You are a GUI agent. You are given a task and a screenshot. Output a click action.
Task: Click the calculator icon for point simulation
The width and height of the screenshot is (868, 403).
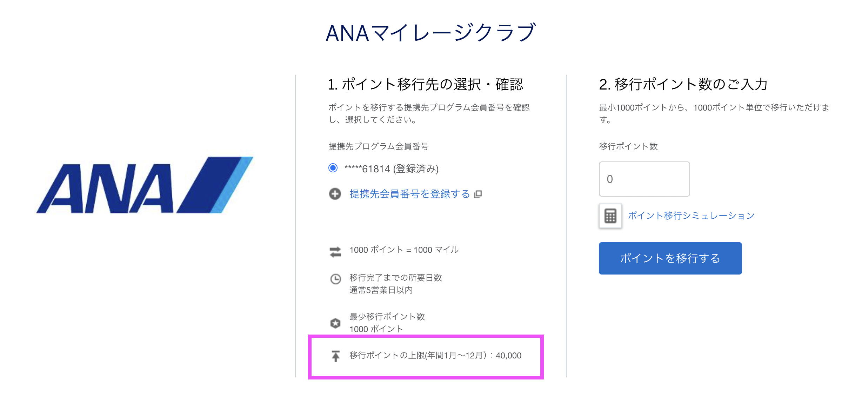click(x=610, y=216)
